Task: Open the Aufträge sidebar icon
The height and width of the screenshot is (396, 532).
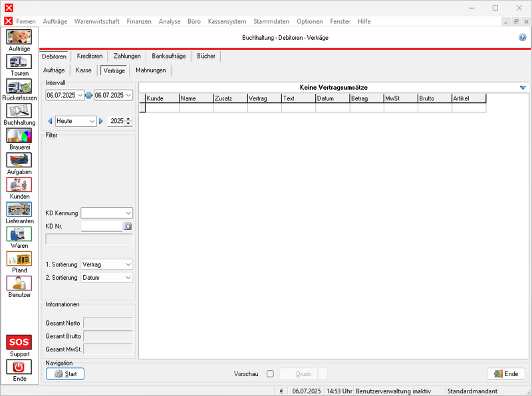Action: point(19,37)
